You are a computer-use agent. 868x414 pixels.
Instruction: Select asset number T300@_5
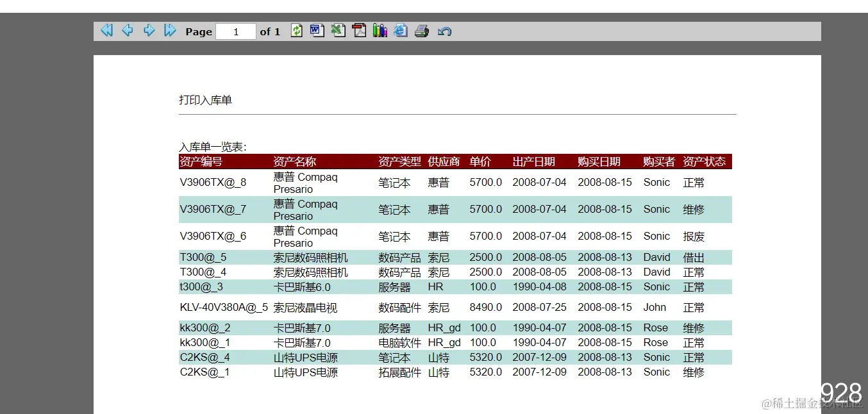pos(203,258)
